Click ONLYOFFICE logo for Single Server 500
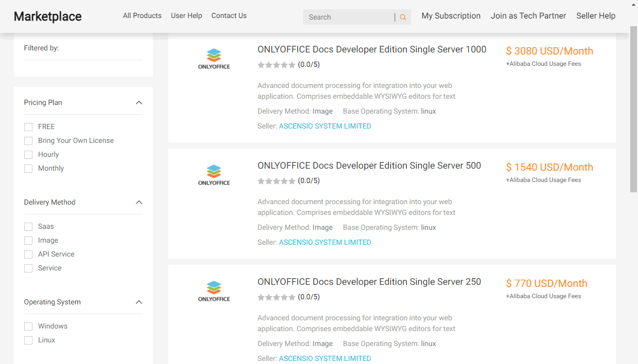This screenshot has height=364, width=638. pyautogui.click(x=214, y=175)
